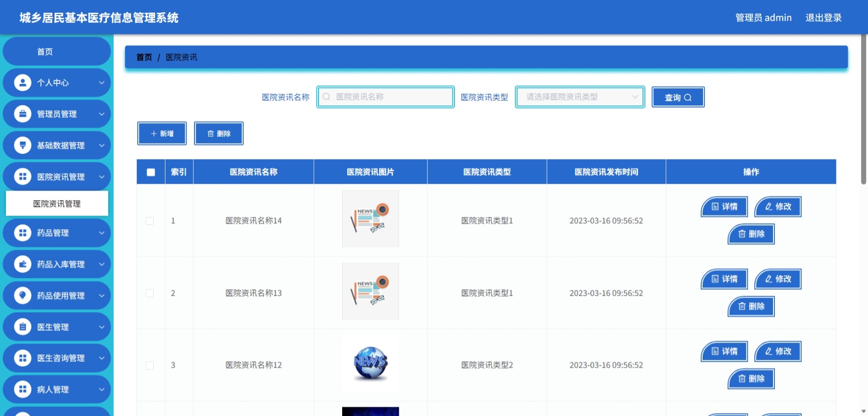The width and height of the screenshot is (868, 416).
Task: Expand the 医生管理 menu chevron
Action: tap(101, 327)
